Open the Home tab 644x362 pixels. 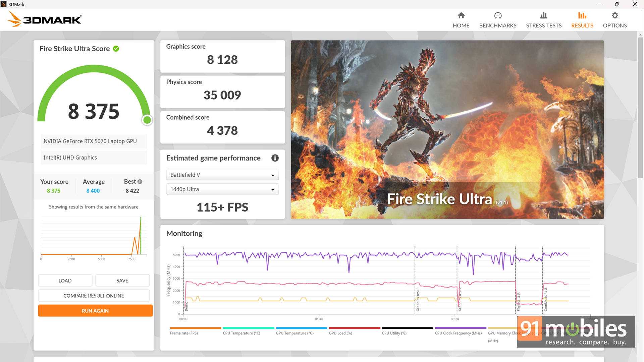point(461,20)
